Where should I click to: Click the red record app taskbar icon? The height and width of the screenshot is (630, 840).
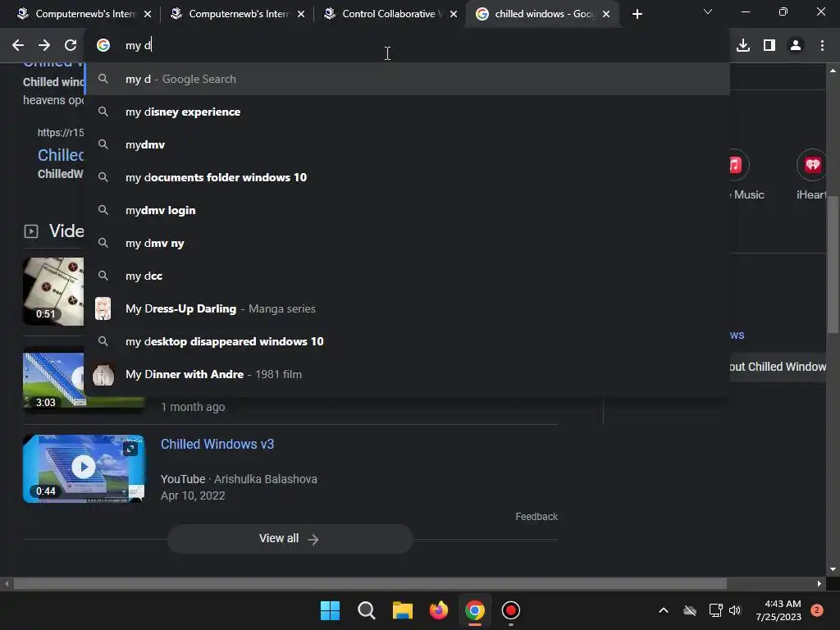[x=510, y=610]
